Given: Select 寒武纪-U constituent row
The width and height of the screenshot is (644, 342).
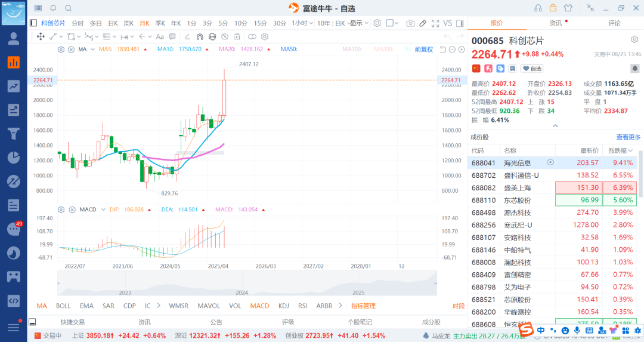Looking at the screenshot, I should [x=553, y=225].
